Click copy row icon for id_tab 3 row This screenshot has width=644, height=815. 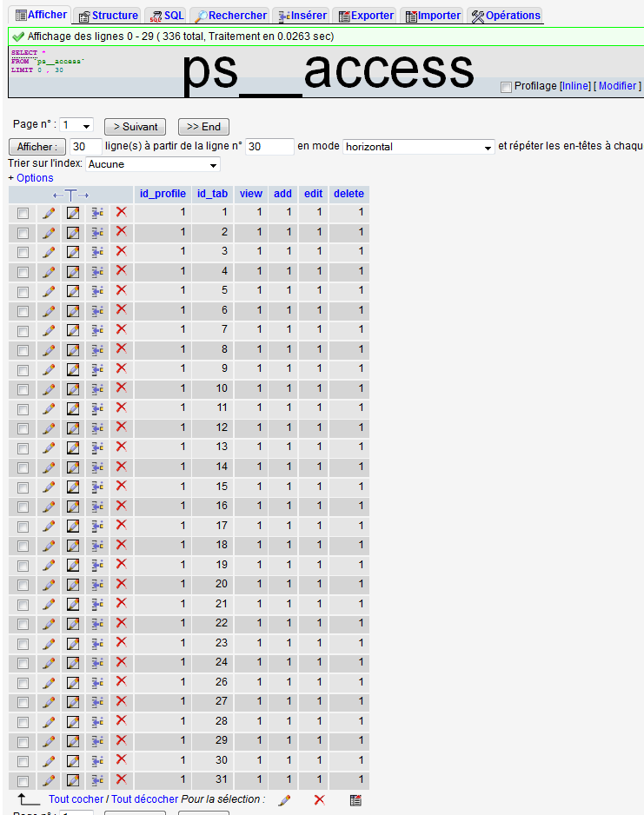97,252
